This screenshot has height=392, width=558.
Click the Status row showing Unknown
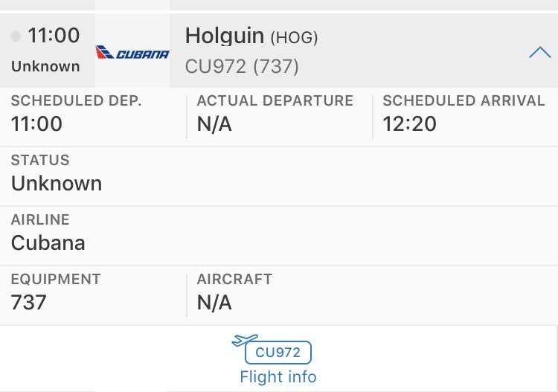[57, 183]
